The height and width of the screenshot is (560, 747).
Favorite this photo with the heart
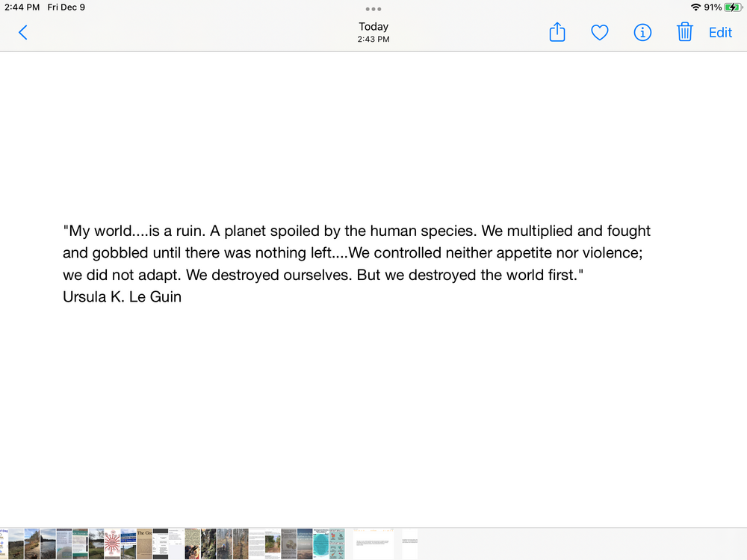click(x=600, y=32)
